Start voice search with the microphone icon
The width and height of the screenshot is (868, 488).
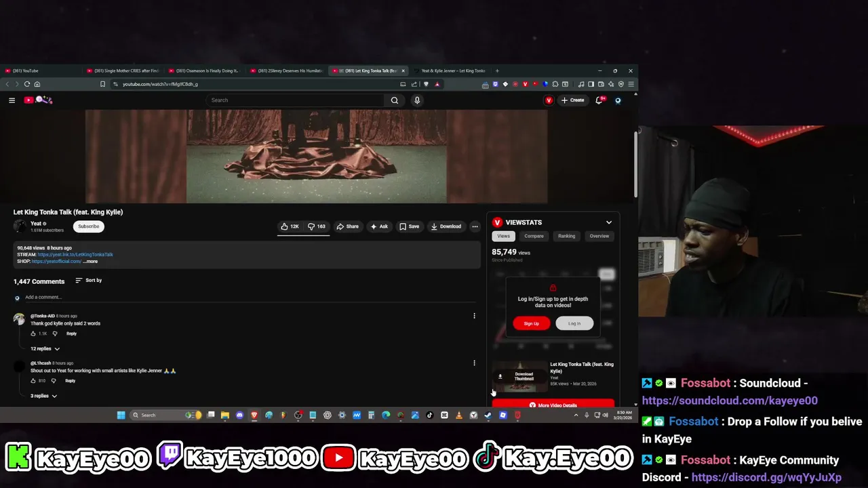point(417,100)
